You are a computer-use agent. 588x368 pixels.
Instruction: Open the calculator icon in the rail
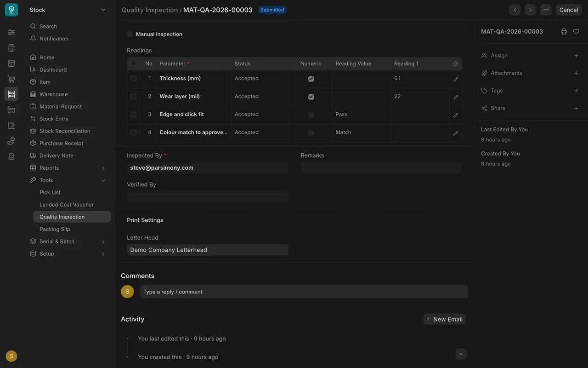tap(11, 48)
